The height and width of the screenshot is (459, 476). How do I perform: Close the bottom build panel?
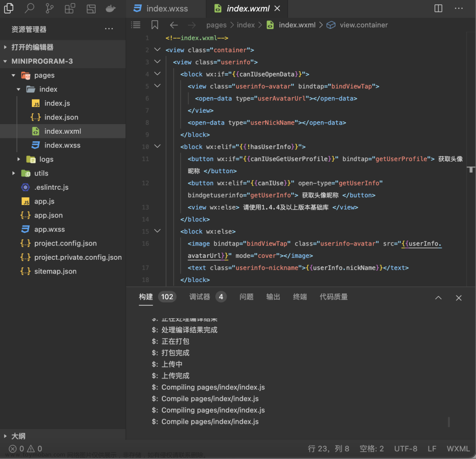coord(458,298)
